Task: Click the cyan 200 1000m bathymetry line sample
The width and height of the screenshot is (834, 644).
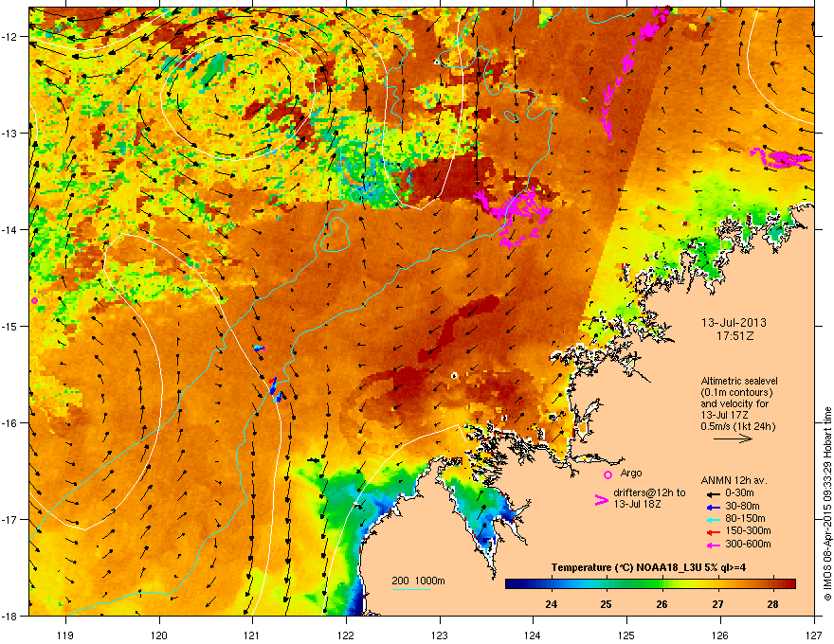Action: (x=411, y=589)
